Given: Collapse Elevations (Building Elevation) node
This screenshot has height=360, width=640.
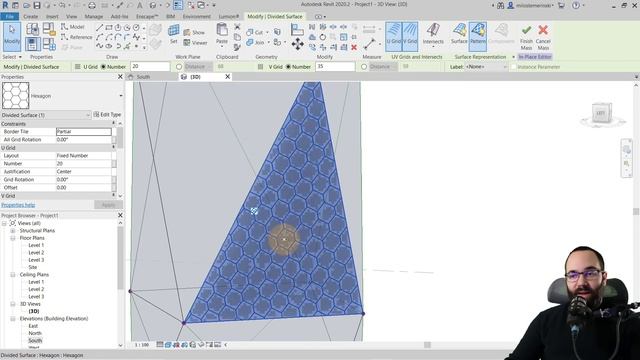Looking at the screenshot, I should (x=13, y=319).
